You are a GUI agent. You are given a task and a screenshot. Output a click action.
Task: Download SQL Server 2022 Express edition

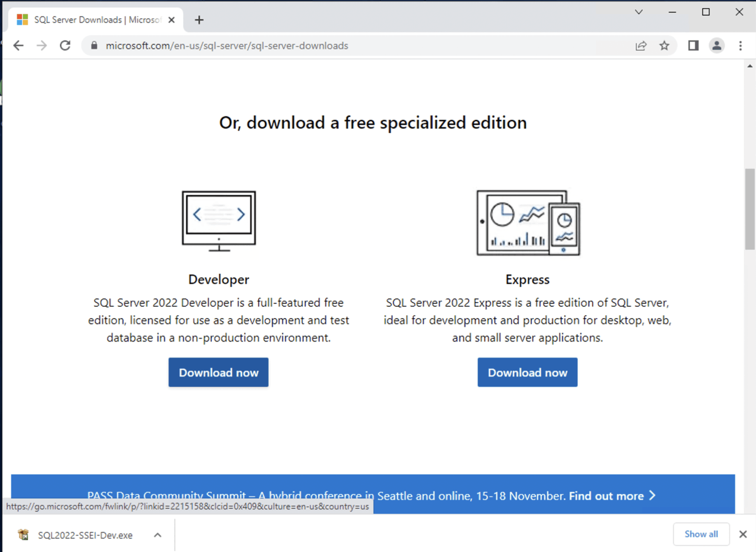527,373
